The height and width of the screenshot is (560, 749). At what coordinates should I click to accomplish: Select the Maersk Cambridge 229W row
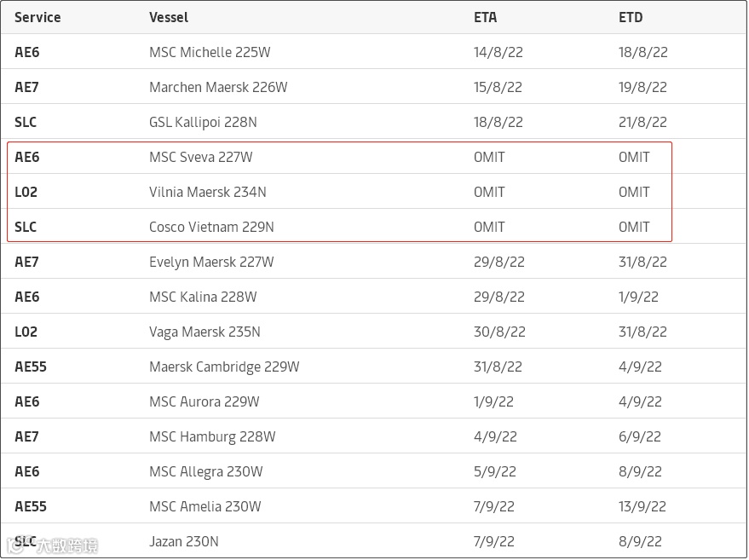coord(224,367)
